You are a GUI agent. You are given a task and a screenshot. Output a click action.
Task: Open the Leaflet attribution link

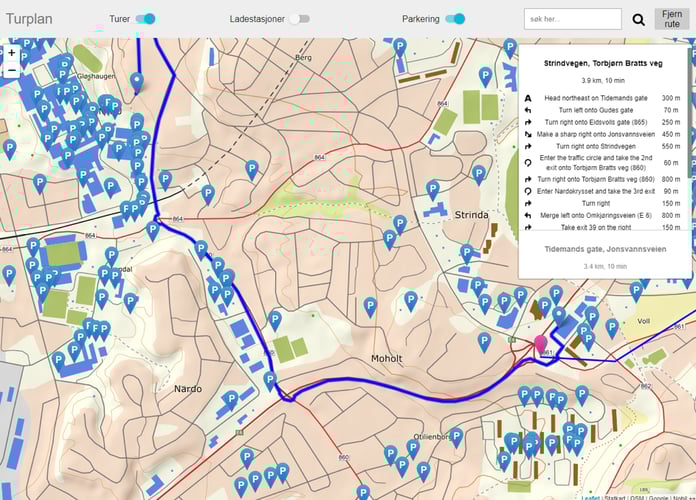[x=590, y=496]
